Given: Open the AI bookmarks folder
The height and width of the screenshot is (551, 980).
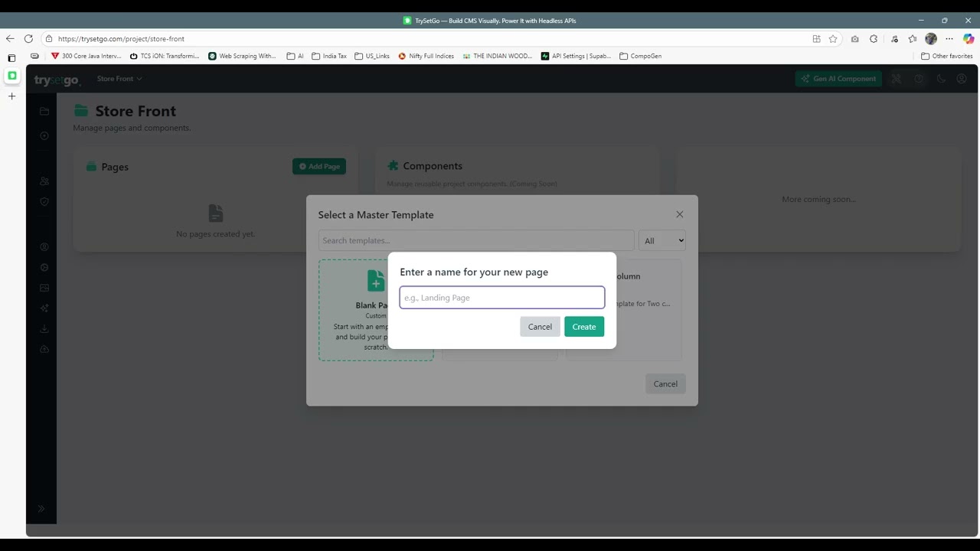Looking at the screenshot, I should 295,56.
